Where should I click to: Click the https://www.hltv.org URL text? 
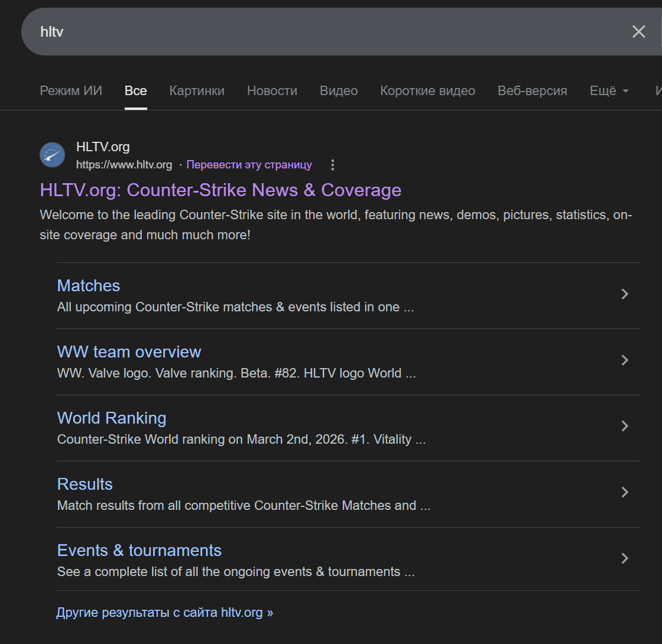pos(124,165)
